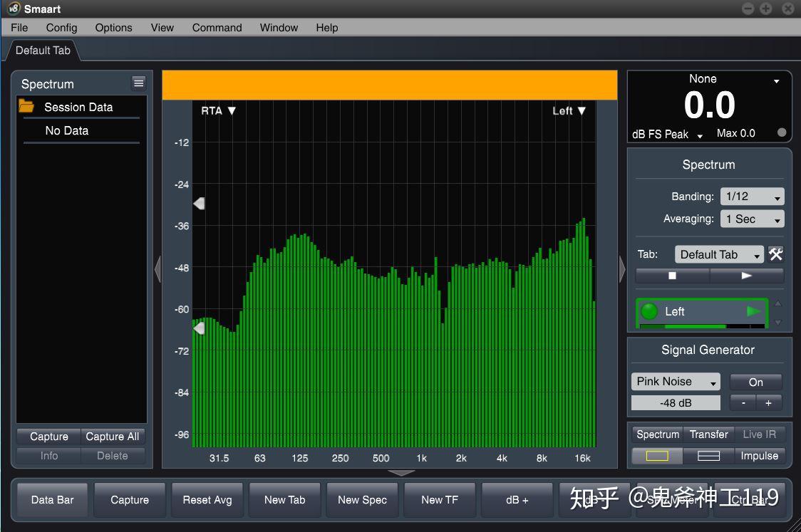This screenshot has height=532, width=801.
Task: Select the No Data row
Action: coord(81,131)
